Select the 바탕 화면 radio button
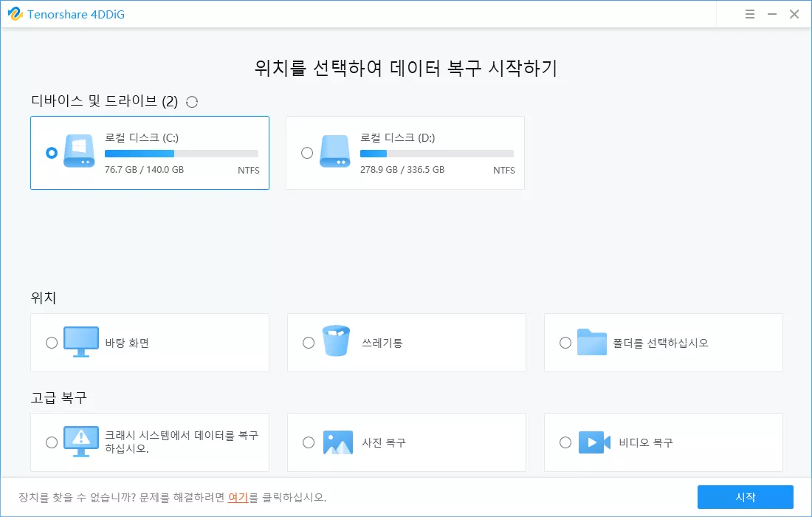Image resolution: width=812 pixels, height=517 pixels. pyautogui.click(x=52, y=343)
